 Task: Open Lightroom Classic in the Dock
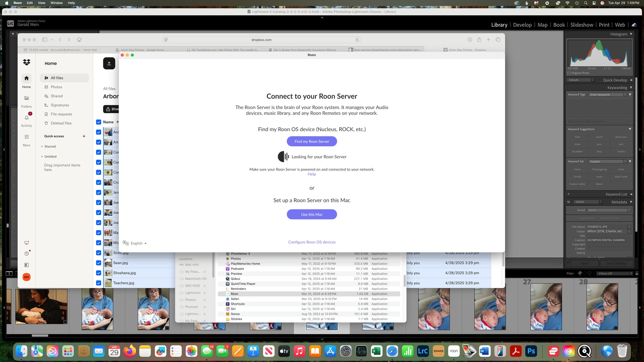pyautogui.click(x=423, y=351)
